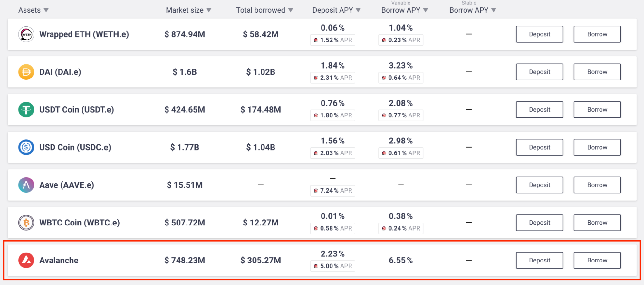Click reward icon beside 5.00% APR

click(x=316, y=266)
